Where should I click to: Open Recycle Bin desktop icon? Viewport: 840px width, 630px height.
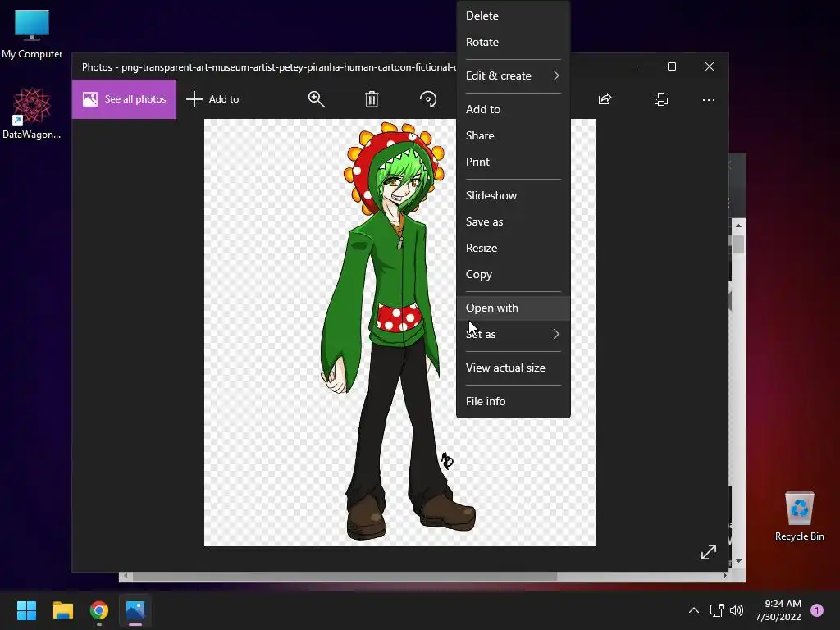pos(799,516)
